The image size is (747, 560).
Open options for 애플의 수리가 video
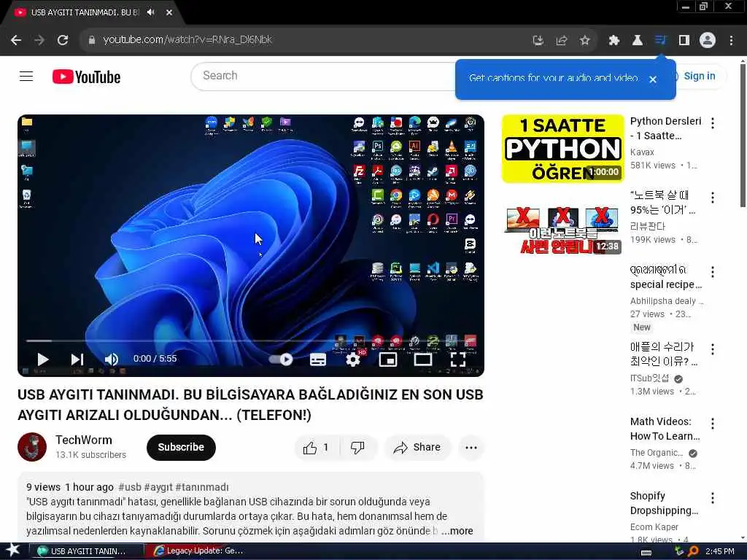point(713,349)
